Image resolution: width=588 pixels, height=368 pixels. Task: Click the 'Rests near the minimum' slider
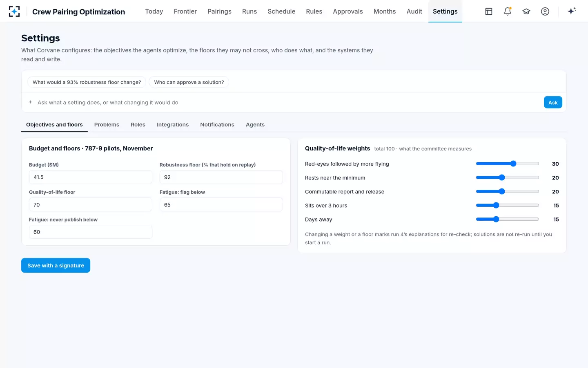click(508, 177)
